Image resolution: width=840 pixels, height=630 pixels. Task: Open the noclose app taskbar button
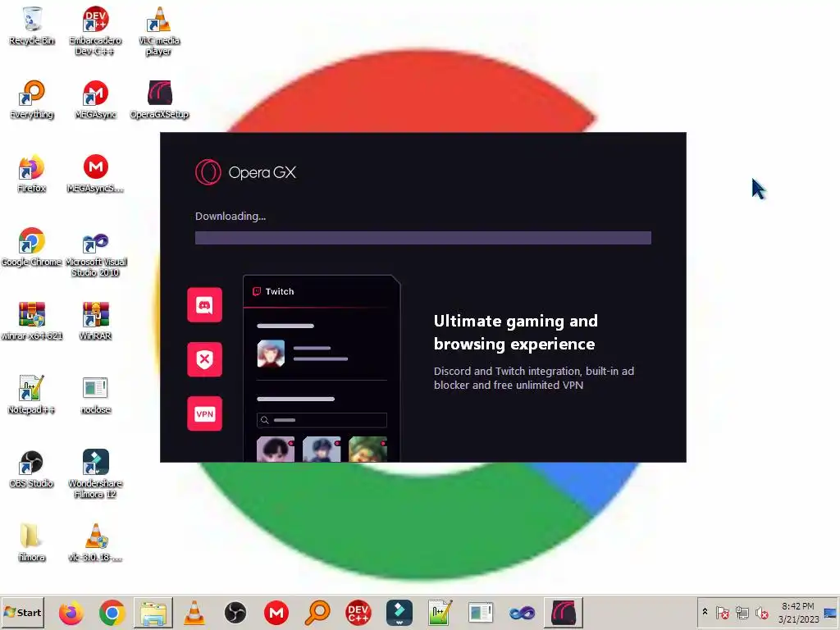tap(481, 613)
